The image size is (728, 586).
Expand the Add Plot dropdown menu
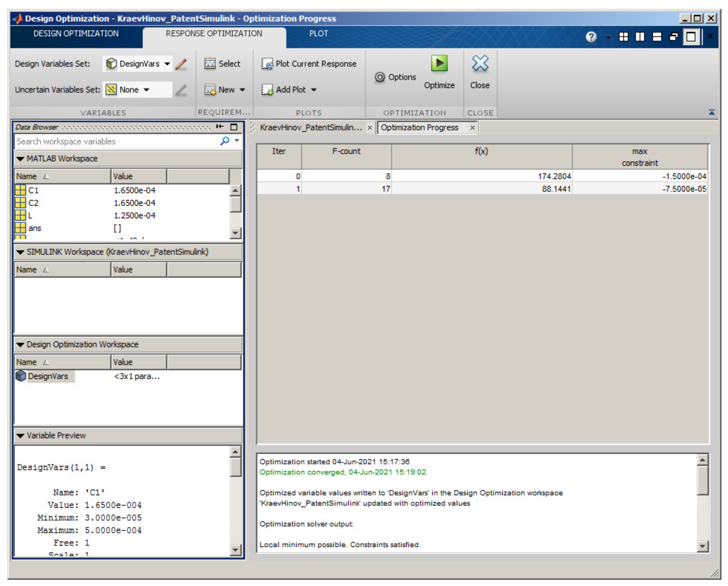[x=314, y=90]
